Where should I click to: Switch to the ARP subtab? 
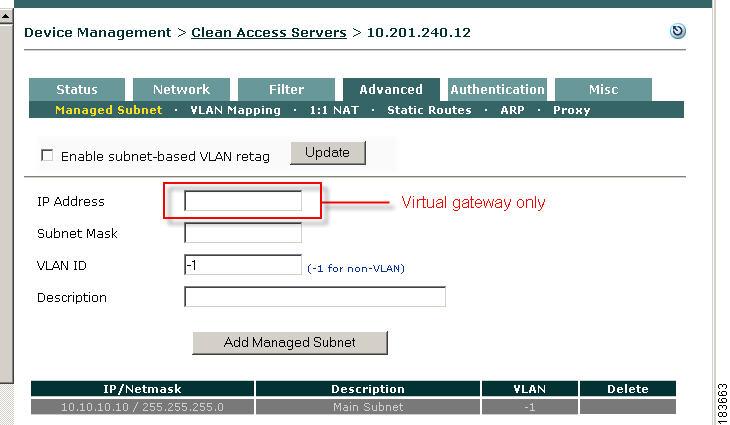click(x=512, y=110)
